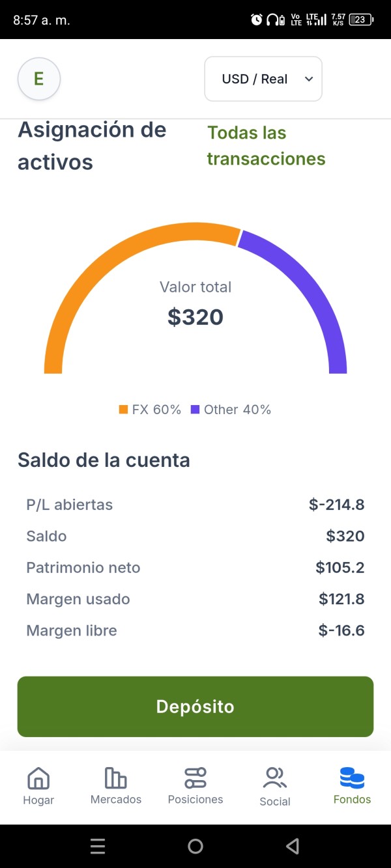The width and height of the screenshot is (391, 868).
Task: Tap the Hogar house icon
Action: coord(38,777)
